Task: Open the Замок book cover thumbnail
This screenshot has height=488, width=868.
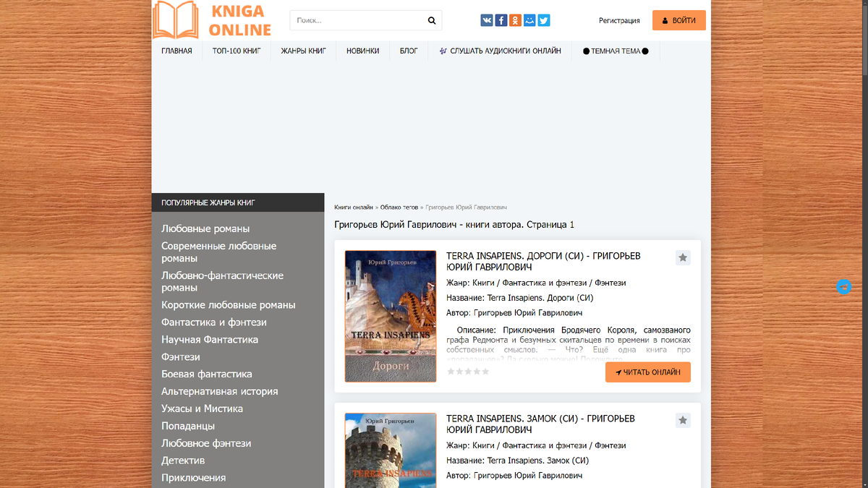Action: tap(391, 450)
